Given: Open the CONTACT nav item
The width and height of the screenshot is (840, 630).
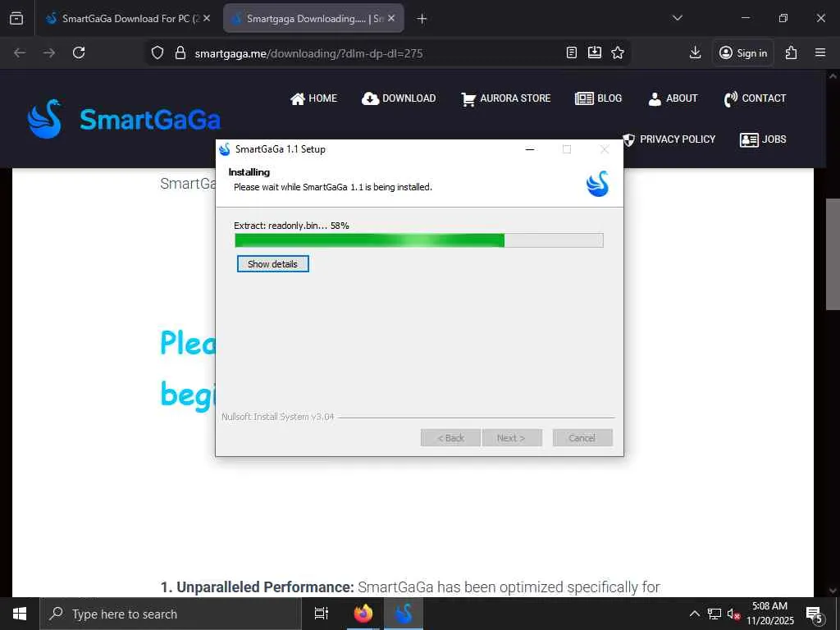Looking at the screenshot, I should pos(755,98).
